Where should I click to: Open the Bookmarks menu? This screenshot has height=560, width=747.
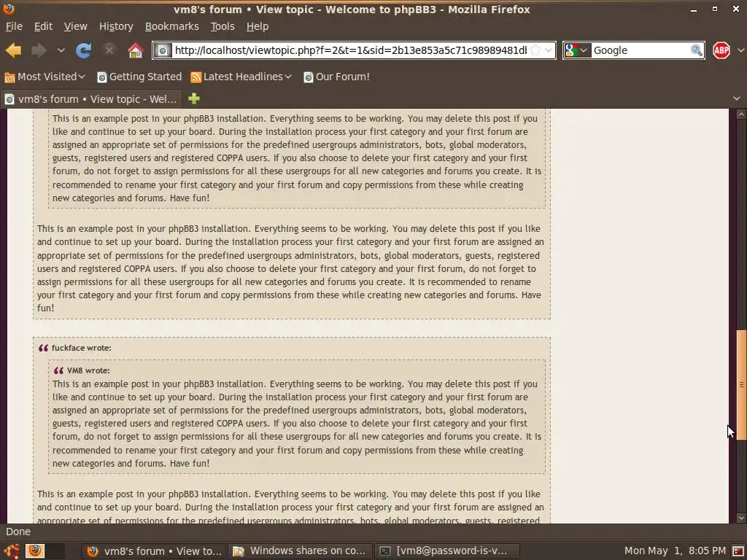(171, 26)
